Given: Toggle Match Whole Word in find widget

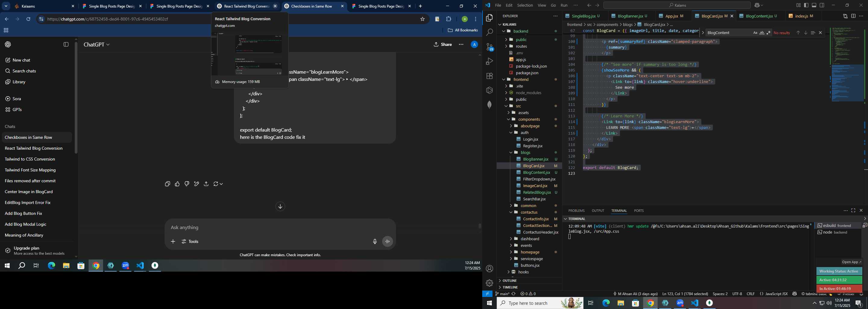Looking at the screenshot, I should (762, 33).
